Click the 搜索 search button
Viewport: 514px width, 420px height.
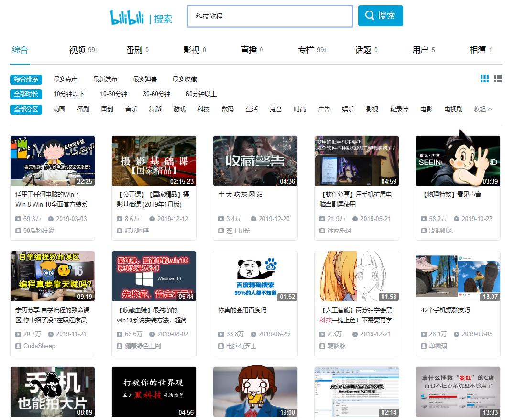[380, 16]
